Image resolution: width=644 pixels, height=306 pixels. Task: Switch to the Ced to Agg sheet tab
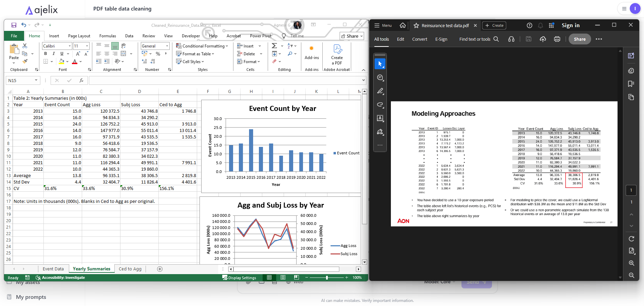point(130,268)
